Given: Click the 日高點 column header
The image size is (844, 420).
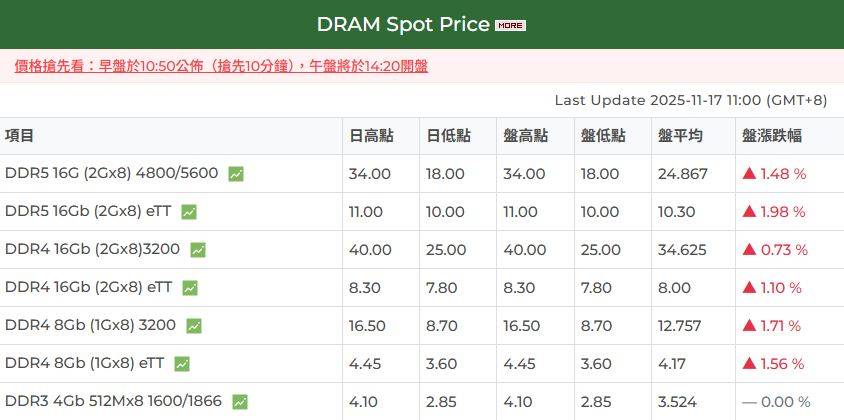Looking at the screenshot, I should (x=370, y=136).
